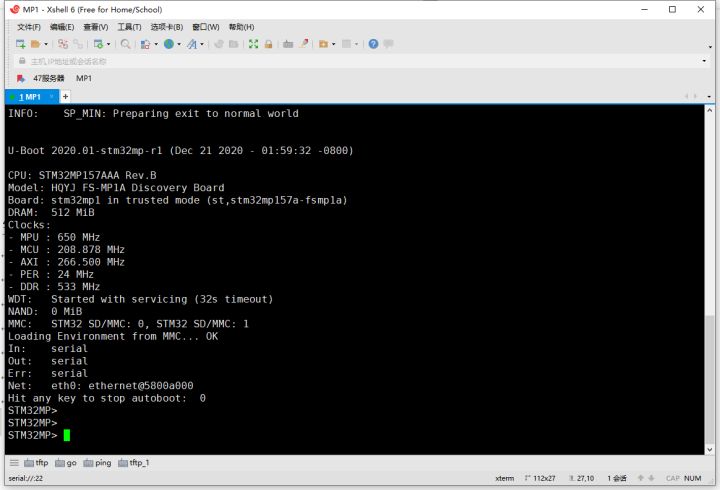Viewport: 720px width, 490px height.
Task: Click the terminal scrollbar down arrow
Action: coord(709,450)
